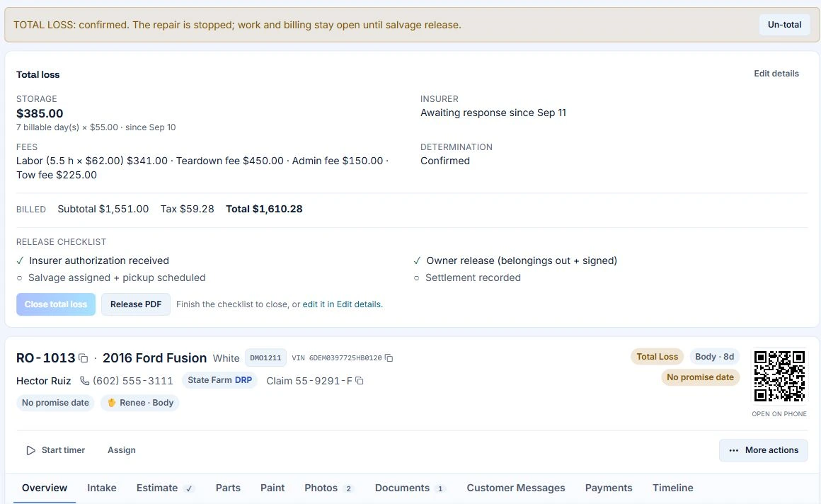This screenshot has width=821, height=504.
Task: Click the State Farm DRP badge
Action: (220, 380)
